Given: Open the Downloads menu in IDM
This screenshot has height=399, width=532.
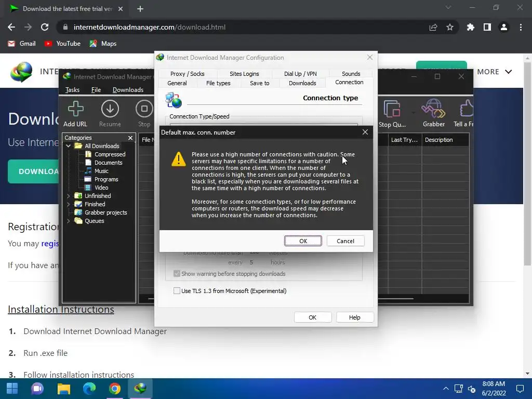Looking at the screenshot, I should [128, 89].
